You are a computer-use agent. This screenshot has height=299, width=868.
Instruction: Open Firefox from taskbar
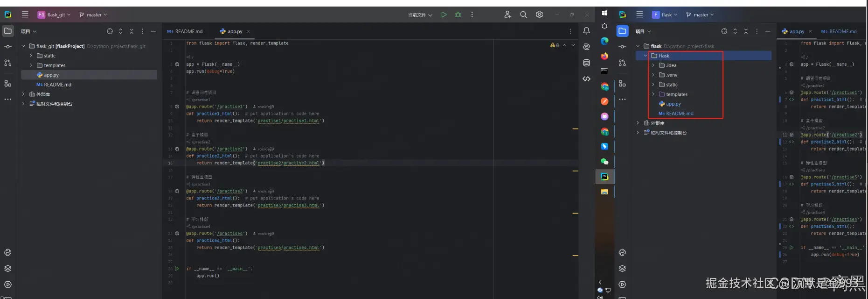click(604, 56)
